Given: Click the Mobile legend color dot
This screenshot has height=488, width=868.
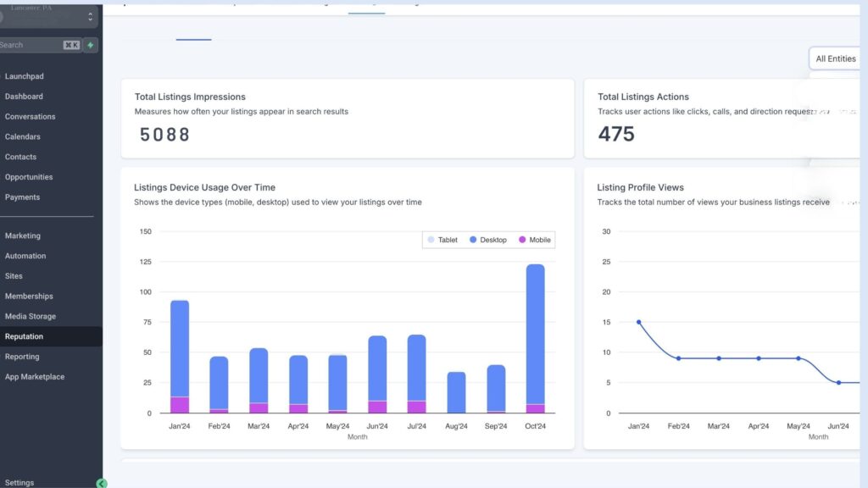Looking at the screenshot, I should click(x=522, y=240).
